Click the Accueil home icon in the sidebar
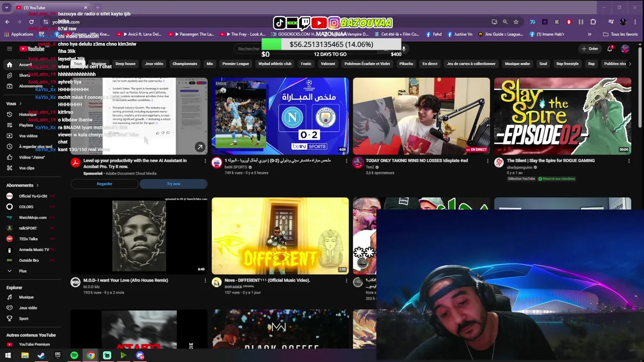Viewport: 644px width, 362px height. (x=9, y=65)
